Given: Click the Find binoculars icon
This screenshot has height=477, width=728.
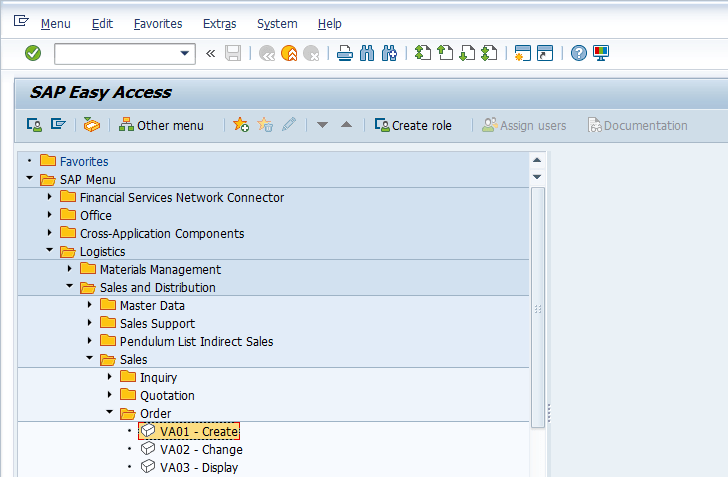Looking at the screenshot, I should pyautogui.click(x=367, y=54).
